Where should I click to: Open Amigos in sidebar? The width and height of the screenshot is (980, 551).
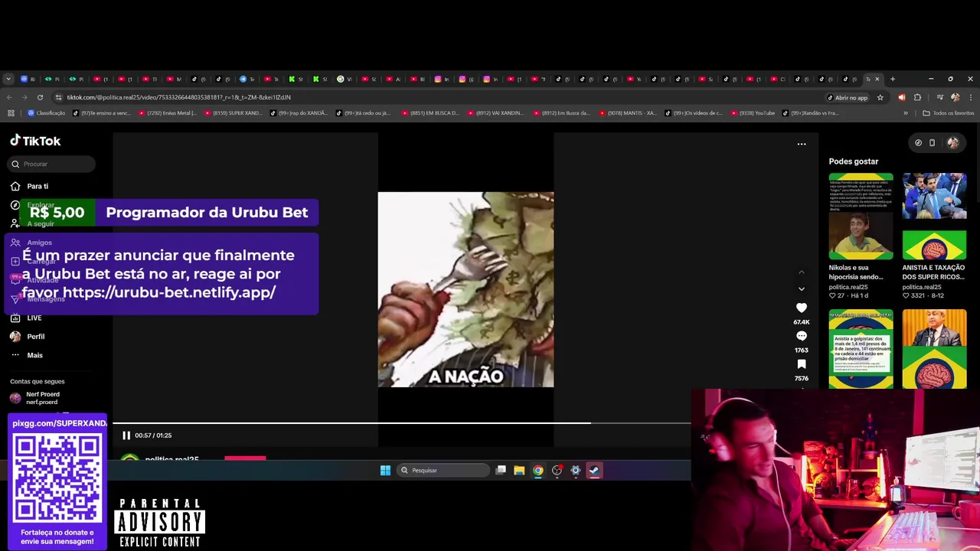click(x=31, y=243)
